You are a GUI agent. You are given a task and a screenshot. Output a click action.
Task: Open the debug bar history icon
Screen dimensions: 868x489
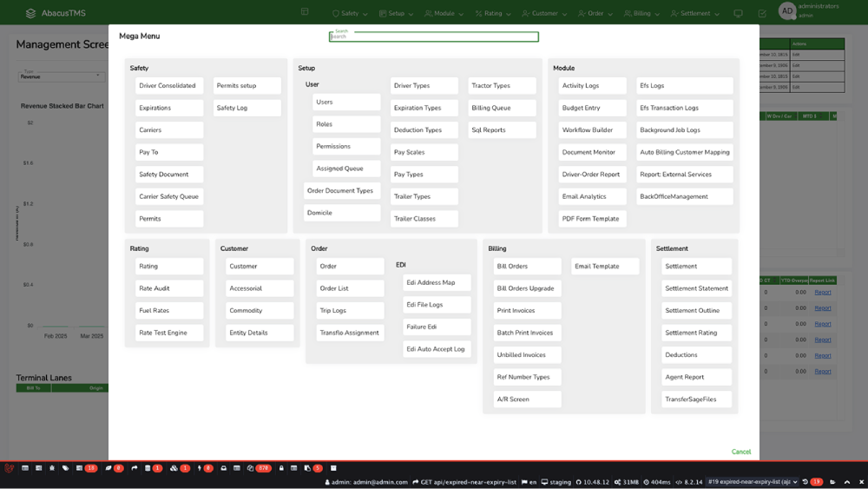(x=806, y=481)
